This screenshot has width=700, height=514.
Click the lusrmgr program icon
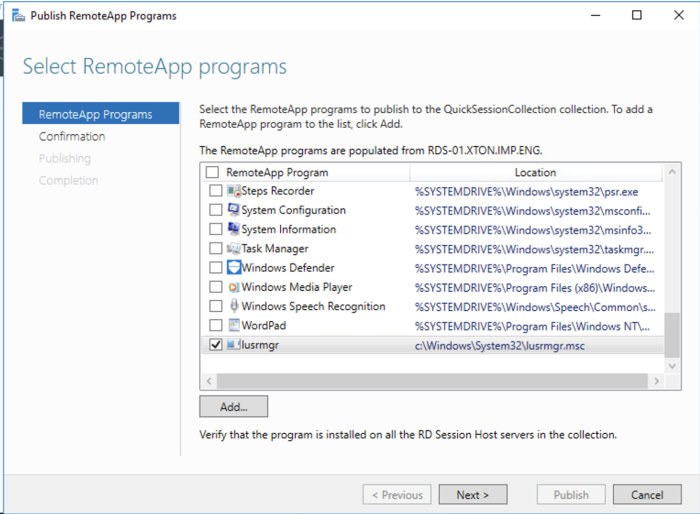click(x=233, y=345)
